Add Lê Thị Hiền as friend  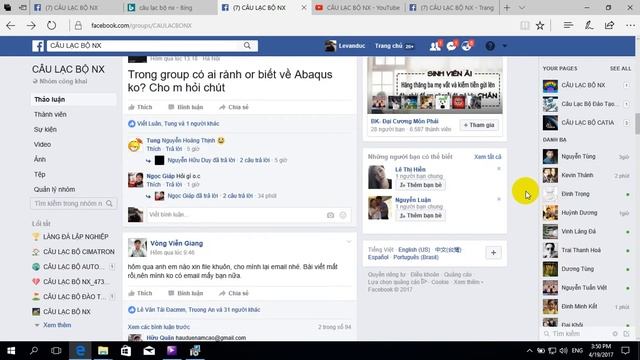pyautogui.click(x=420, y=185)
